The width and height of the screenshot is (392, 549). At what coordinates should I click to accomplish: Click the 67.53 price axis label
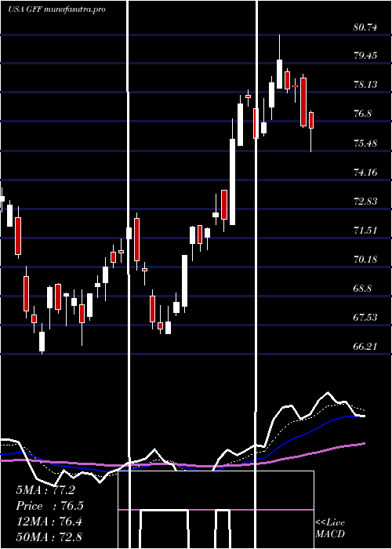(x=365, y=318)
